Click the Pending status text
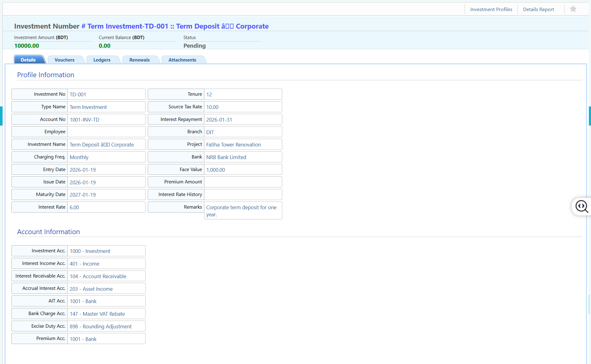This screenshot has width=591, height=364. [x=194, y=46]
